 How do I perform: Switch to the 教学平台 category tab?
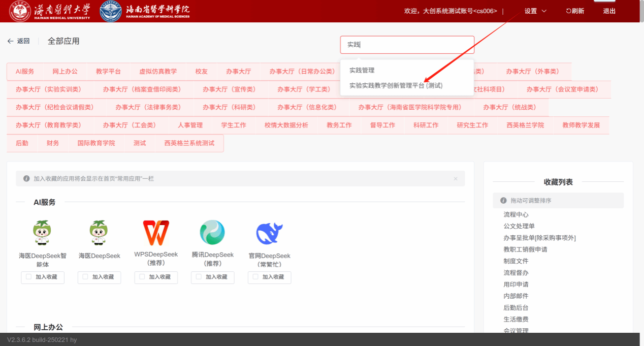[108, 72]
